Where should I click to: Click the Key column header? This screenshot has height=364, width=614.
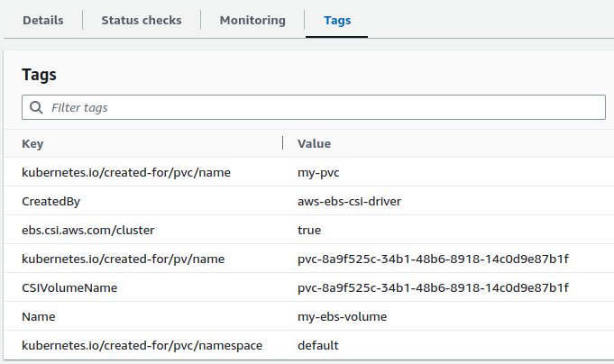(x=32, y=143)
